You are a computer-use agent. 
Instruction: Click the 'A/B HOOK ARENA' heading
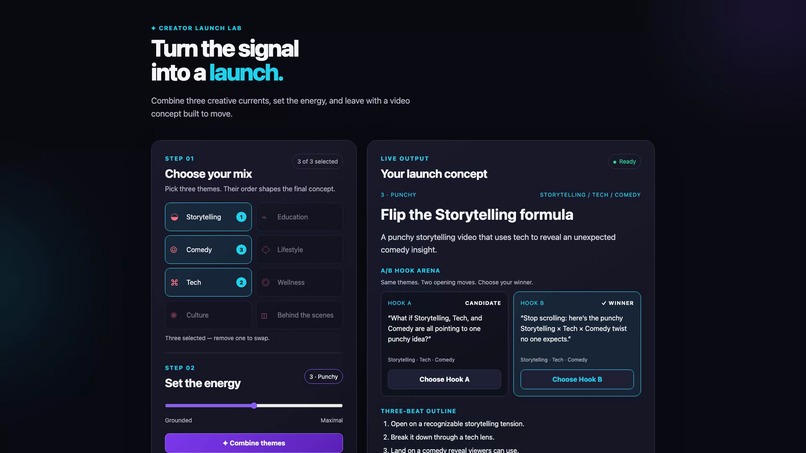tap(410, 270)
